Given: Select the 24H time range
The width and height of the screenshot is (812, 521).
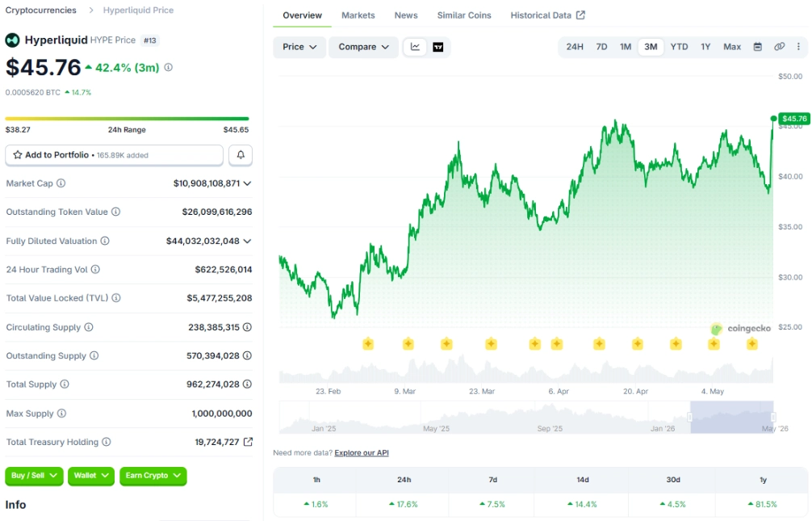Looking at the screenshot, I should click(x=575, y=47).
